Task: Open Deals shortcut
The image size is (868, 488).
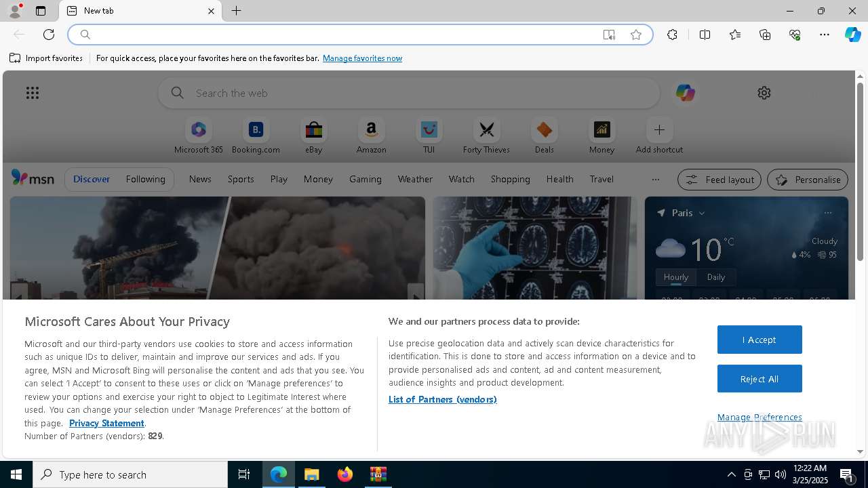Action: pyautogui.click(x=544, y=136)
